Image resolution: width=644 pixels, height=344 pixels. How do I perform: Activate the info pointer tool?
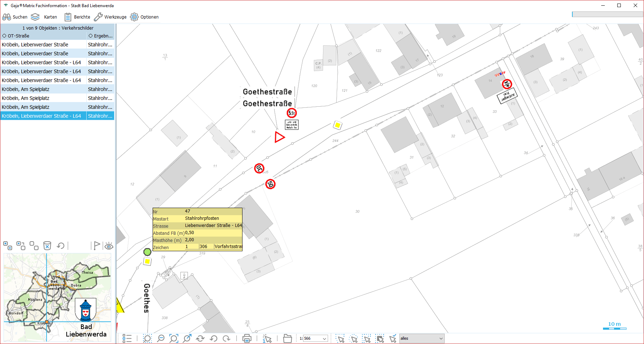[x=267, y=338]
